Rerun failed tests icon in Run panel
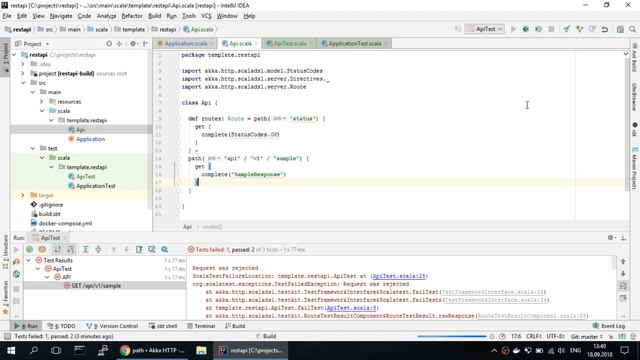Image resolution: width=640 pixels, height=360 pixels. 16,262
